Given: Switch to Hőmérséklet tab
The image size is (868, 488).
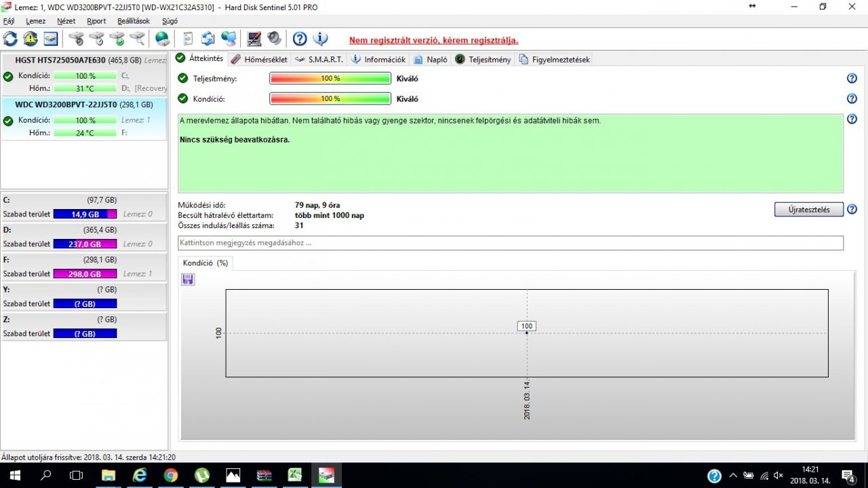Looking at the screenshot, I should [259, 59].
